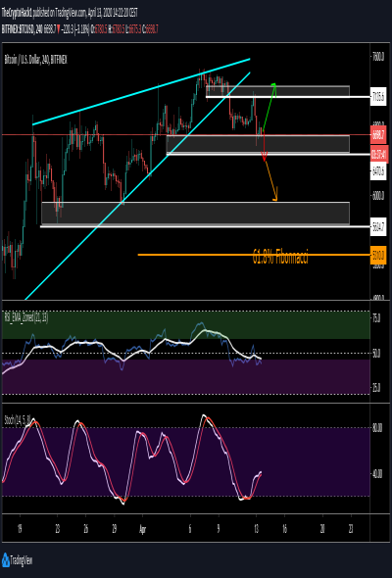392x578 pixels.
Task: Click the orange 61.8% Fibonacci price tag
Action: click(378, 255)
